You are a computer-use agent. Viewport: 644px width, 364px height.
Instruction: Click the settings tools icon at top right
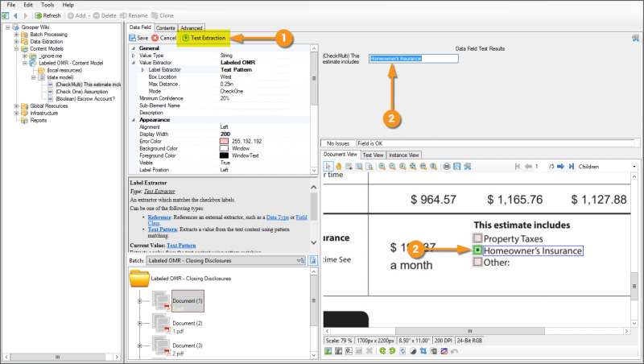pyautogui.click(x=636, y=38)
